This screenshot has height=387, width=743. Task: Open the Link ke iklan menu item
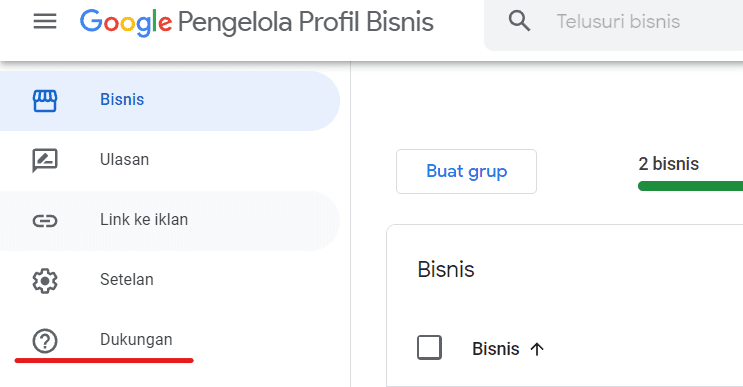[x=170, y=221]
